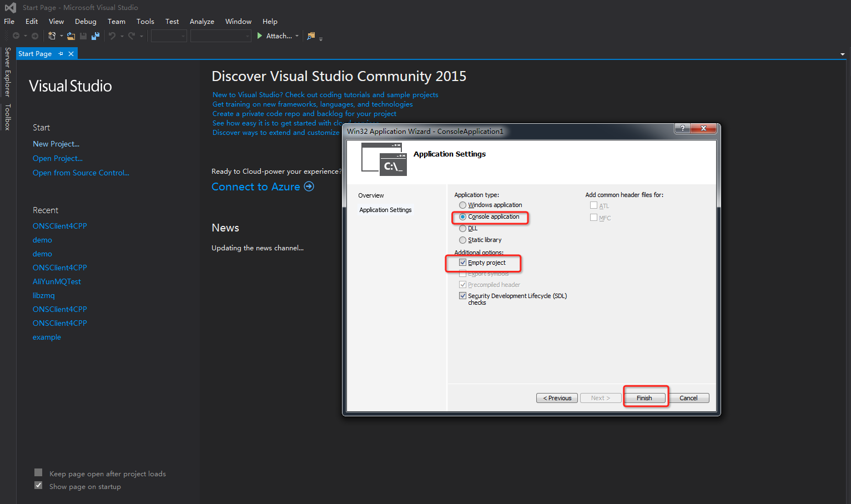Click the New Project... link
Screen dimensions: 851x504
56,144
